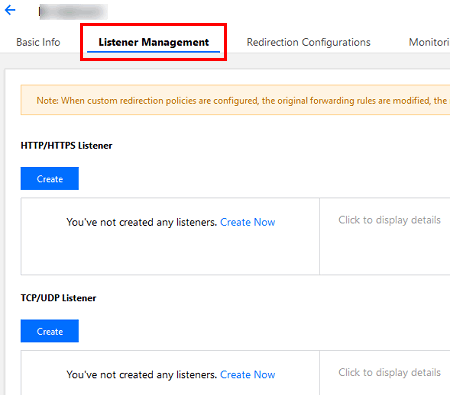Go back using the blue arrow icon

click(10, 10)
